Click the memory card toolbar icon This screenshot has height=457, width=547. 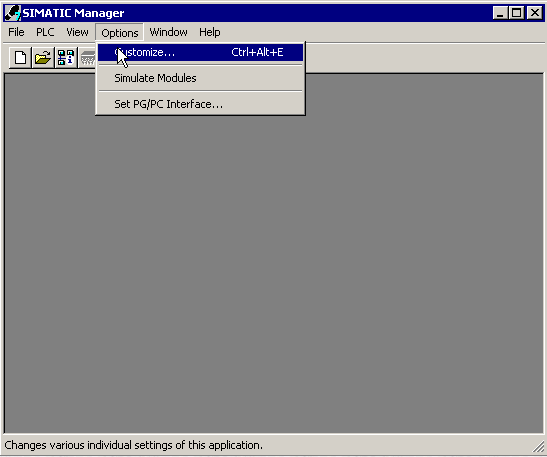[87, 58]
